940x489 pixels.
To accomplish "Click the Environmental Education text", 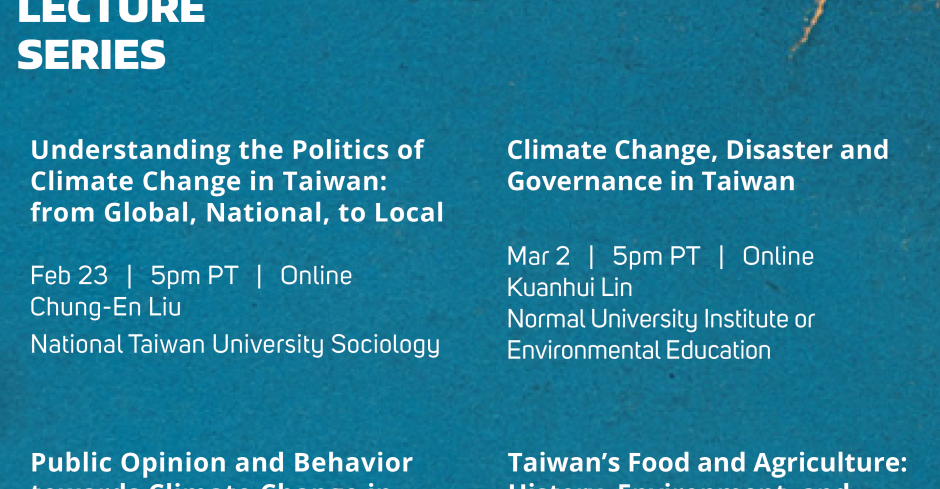I will tap(639, 350).
